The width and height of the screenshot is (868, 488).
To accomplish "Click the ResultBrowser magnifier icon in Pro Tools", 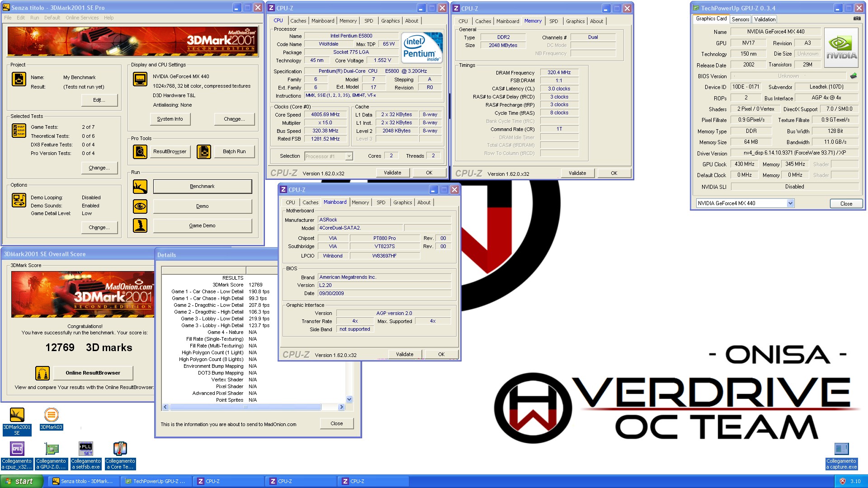I will (x=140, y=152).
